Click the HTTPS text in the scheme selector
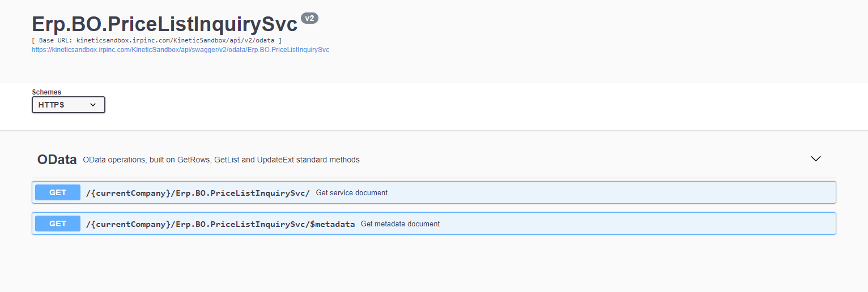This screenshot has width=868, height=292. click(52, 105)
